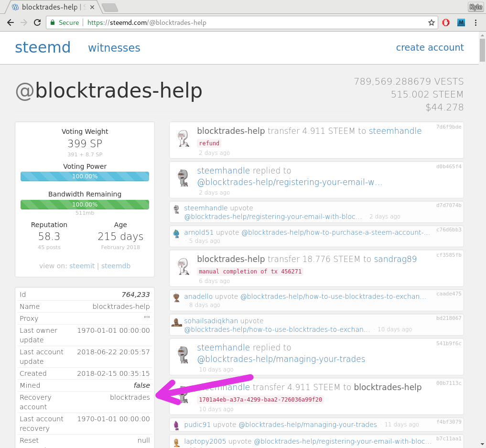486x448 pixels.
Task: Click the page vertical scrollbar thumb
Action: click(x=482, y=50)
